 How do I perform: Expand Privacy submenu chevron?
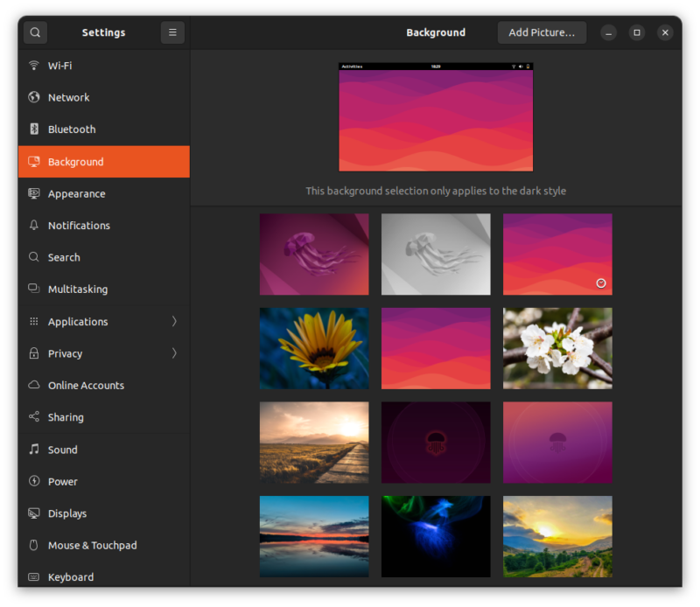click(x=174, y=353)
